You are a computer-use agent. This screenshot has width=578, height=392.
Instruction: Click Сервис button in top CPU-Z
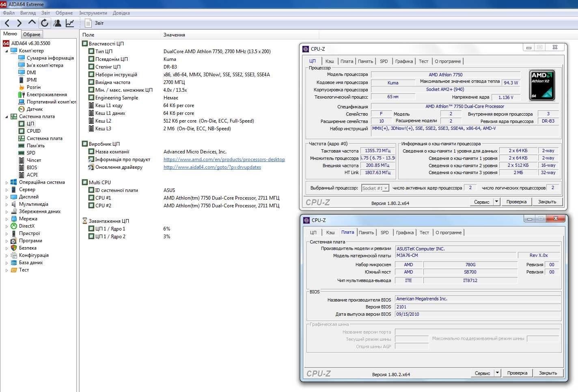pyautogui.click(x=481, y=202)
